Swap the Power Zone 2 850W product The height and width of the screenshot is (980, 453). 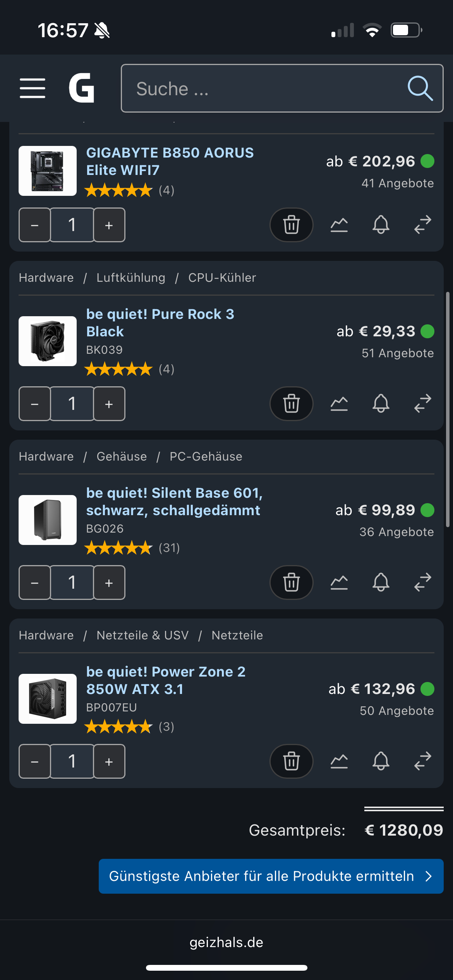(x=422, y=761)
